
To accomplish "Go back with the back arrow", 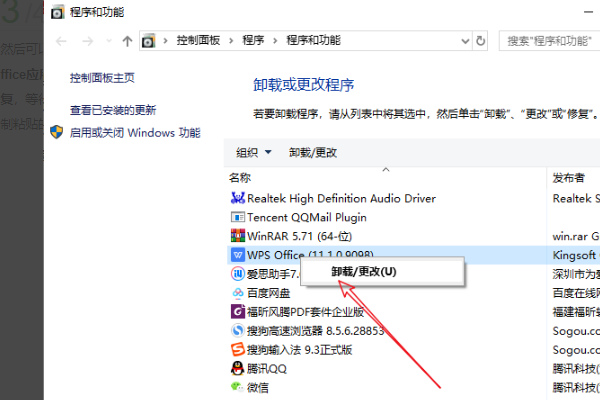I will pos(61,41).
